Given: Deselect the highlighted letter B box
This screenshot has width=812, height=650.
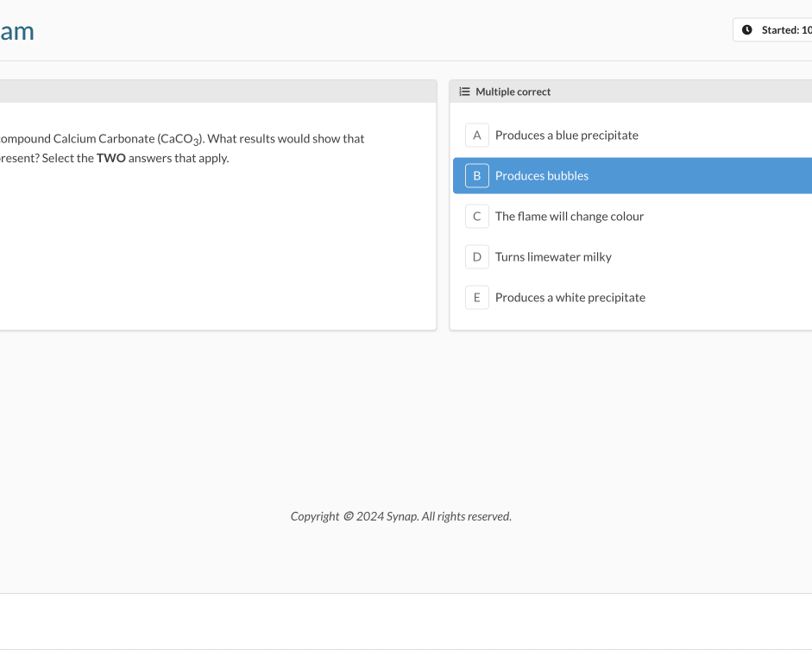Looking at the screenshot, I should (x=476, y=176).
